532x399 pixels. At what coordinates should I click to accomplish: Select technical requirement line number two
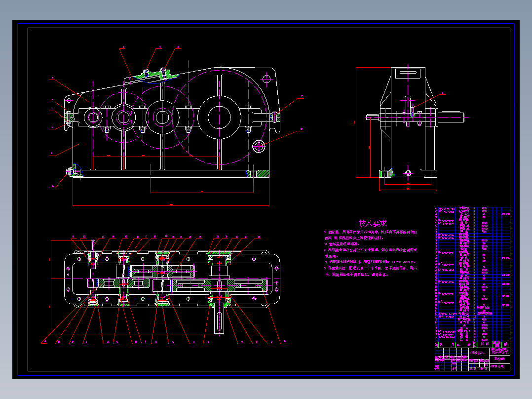tap(342, 244)
